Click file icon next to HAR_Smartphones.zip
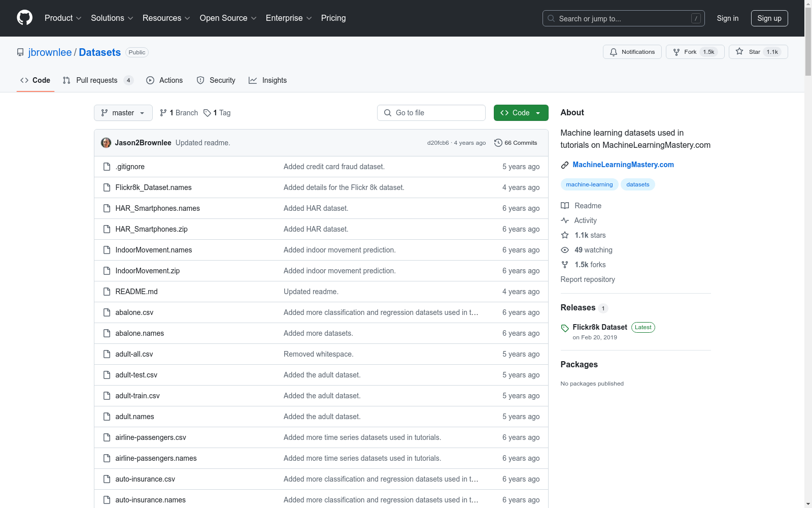This screenshot has width=812, height=508. [x=107, y=229]
